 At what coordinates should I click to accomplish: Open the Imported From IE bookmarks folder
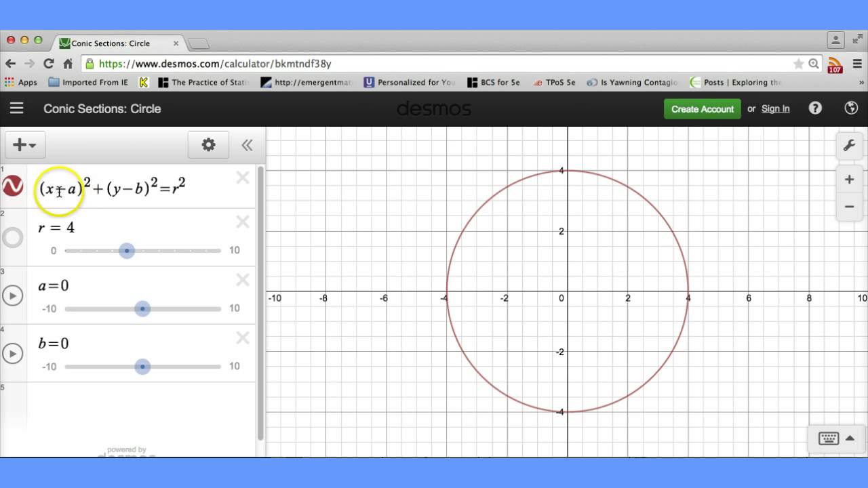tap(88, 82)
